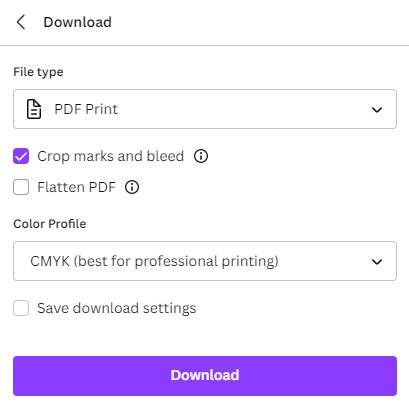Enable the Flatten PDF checkbox
The image size is (409, 408).
(21, 187)
